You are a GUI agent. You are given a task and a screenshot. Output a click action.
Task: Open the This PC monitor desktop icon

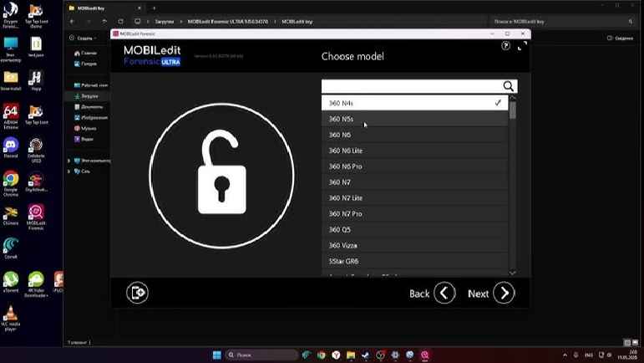(x=11, y=49)
